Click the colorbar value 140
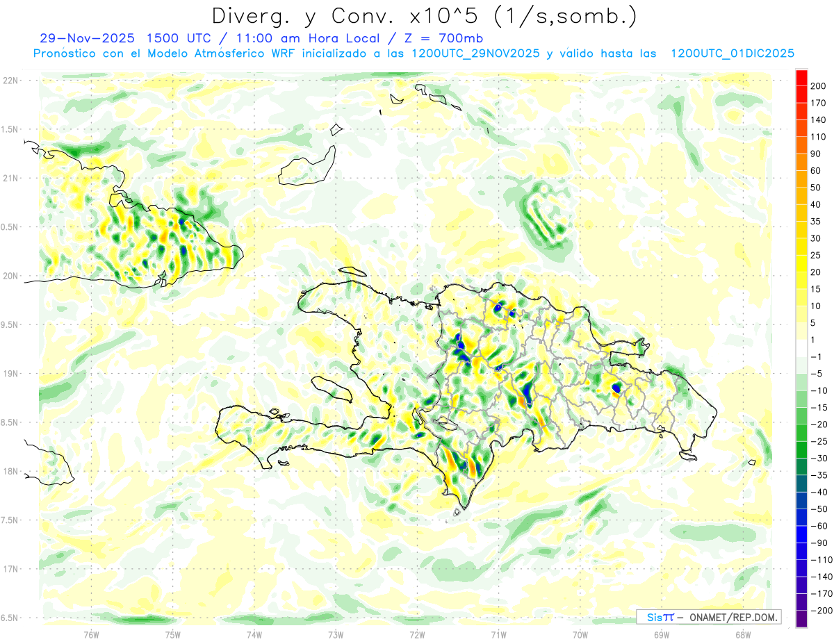The height and width of the screenshot is (644, 834). (x=819, y=120)
